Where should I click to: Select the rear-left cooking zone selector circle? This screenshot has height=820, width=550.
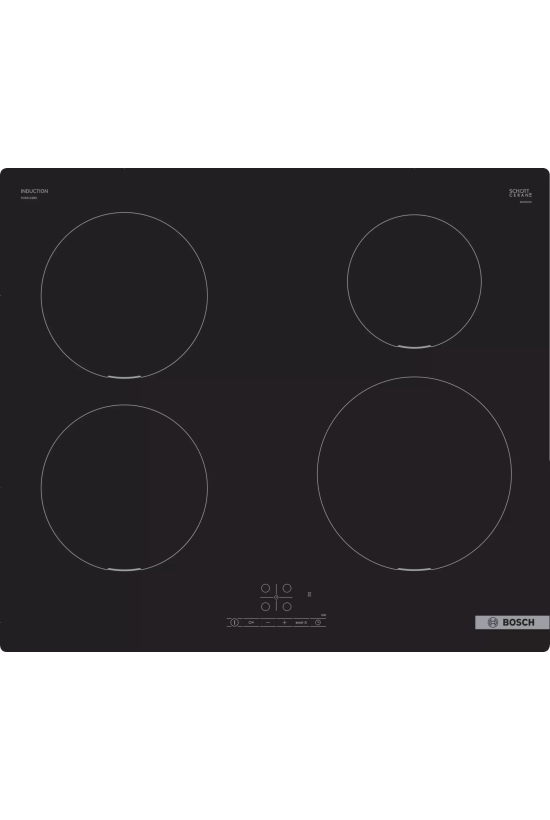(266, 588)
